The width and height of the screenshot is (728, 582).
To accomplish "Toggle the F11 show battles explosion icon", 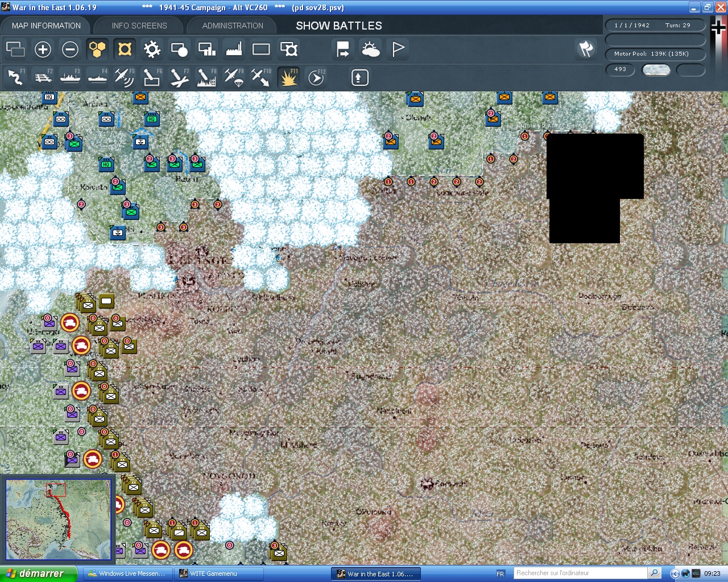I will click(288, 77).
